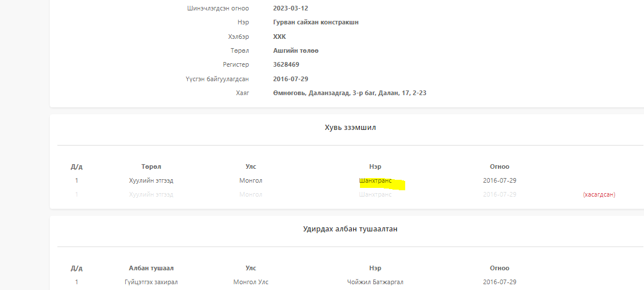Image resolution: width=644 pixels, height=290 pixels.
Task: Click the Хувь эзэмшил section heading
Action: click(350, 127)
